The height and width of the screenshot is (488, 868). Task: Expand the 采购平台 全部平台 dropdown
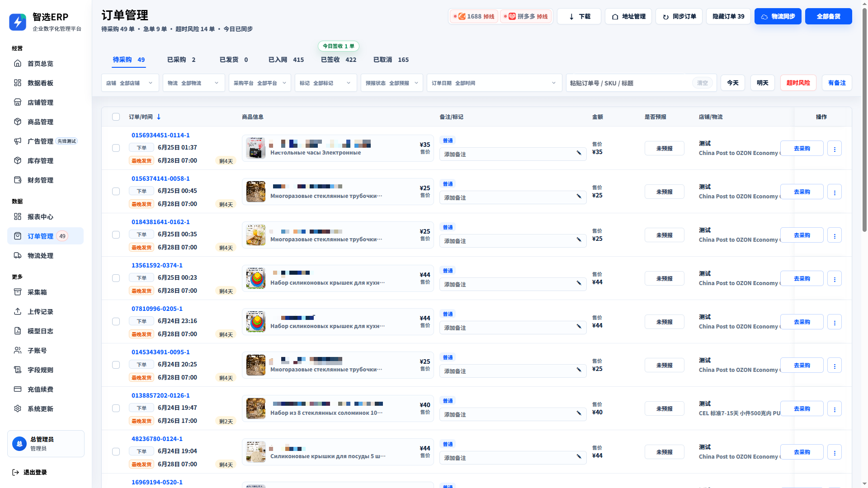[260, 83]
